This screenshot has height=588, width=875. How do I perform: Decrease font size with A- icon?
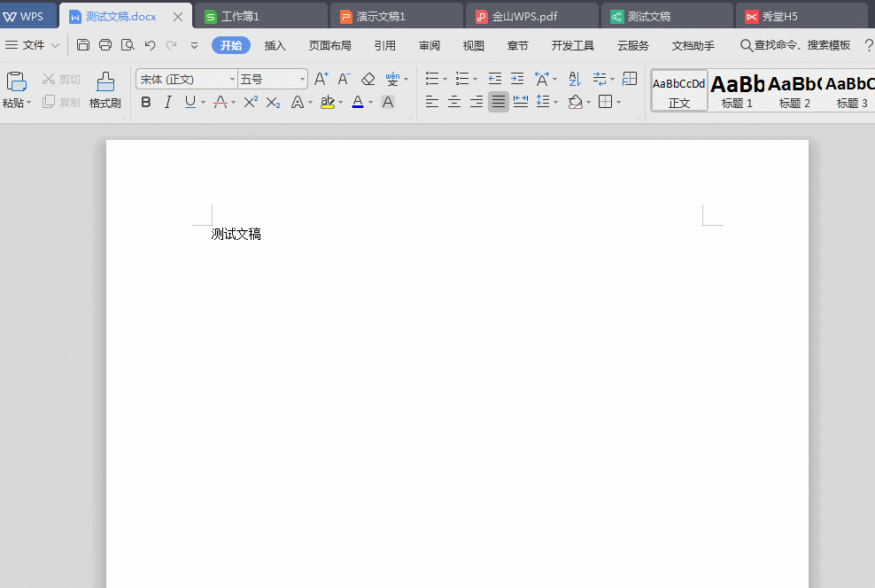344,79
